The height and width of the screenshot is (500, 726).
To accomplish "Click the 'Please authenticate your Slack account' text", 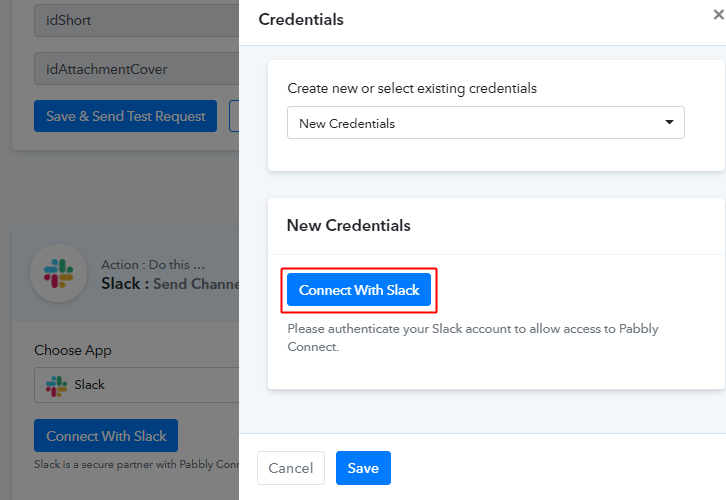I will tap(473, 338).
